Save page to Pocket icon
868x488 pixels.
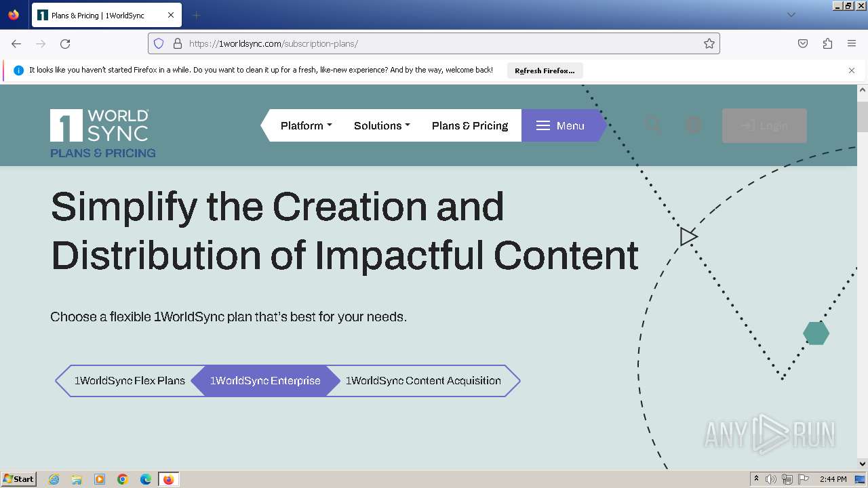tap(803, 43)
